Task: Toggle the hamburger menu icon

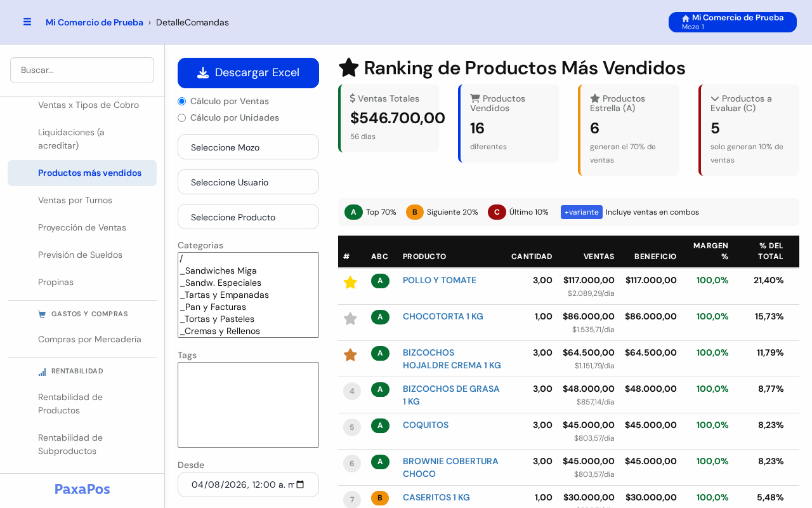Action: (x=27, y=22)
